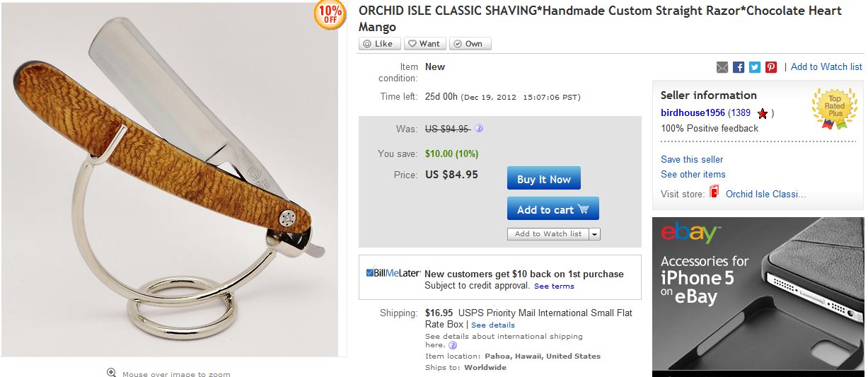Expand the Add to Watch list dropdown arrow

(x=594, y=234)
